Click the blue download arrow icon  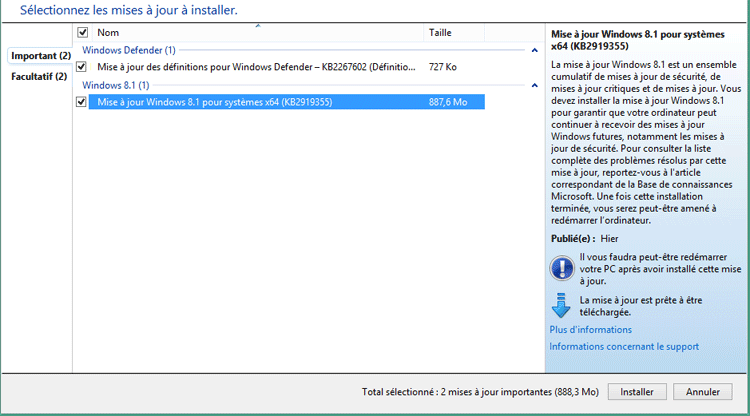point(561,305)
